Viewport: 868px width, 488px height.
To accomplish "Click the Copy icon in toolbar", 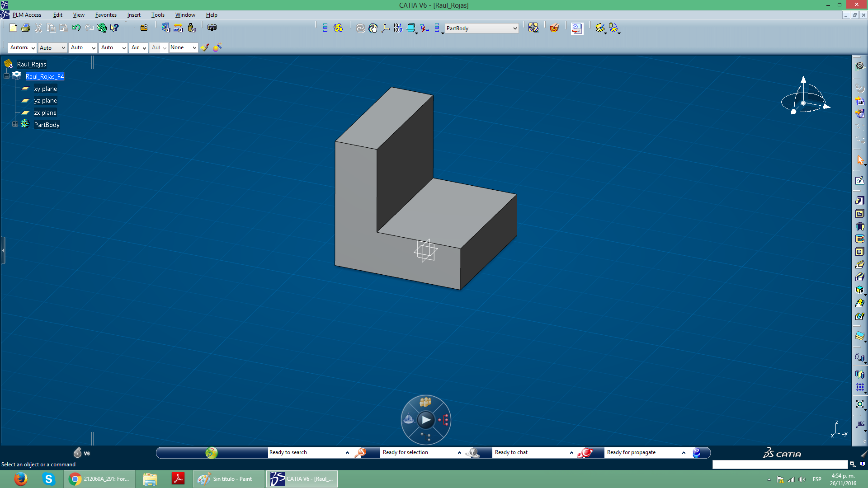I will (51, 28).
